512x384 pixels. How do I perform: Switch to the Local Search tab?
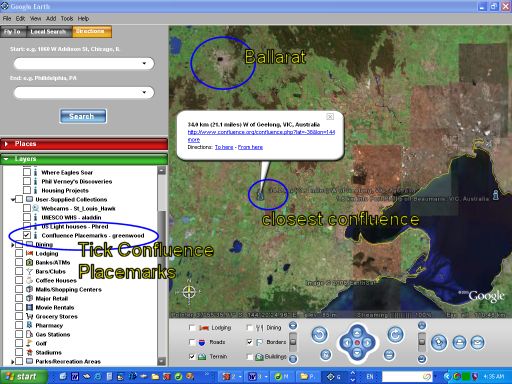pos(48,32)
